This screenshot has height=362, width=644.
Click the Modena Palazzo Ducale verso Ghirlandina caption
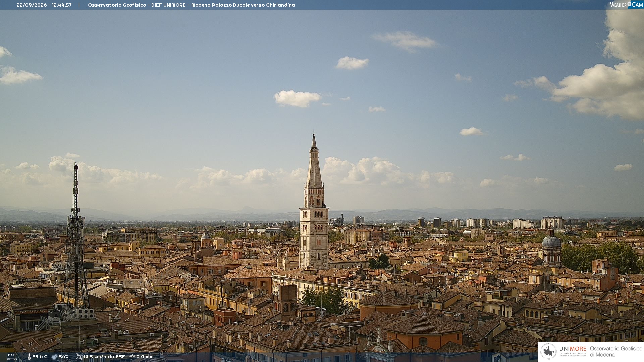(x=243, y=5)
